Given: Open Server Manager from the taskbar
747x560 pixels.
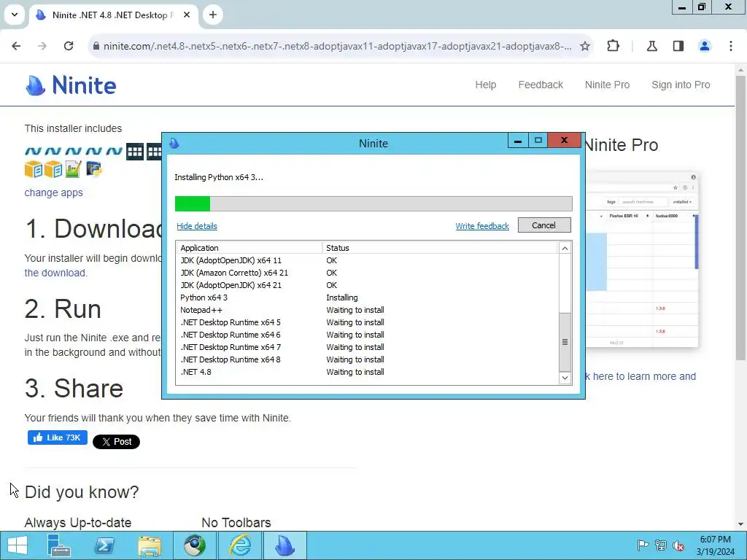Looking at the screenshot, I should (x=59, y=545).
